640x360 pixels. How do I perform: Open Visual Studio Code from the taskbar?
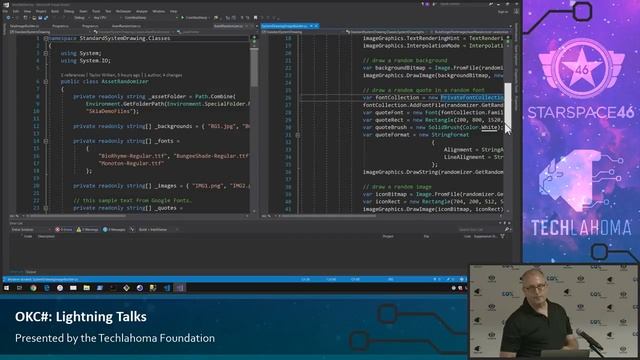point(167,288)
